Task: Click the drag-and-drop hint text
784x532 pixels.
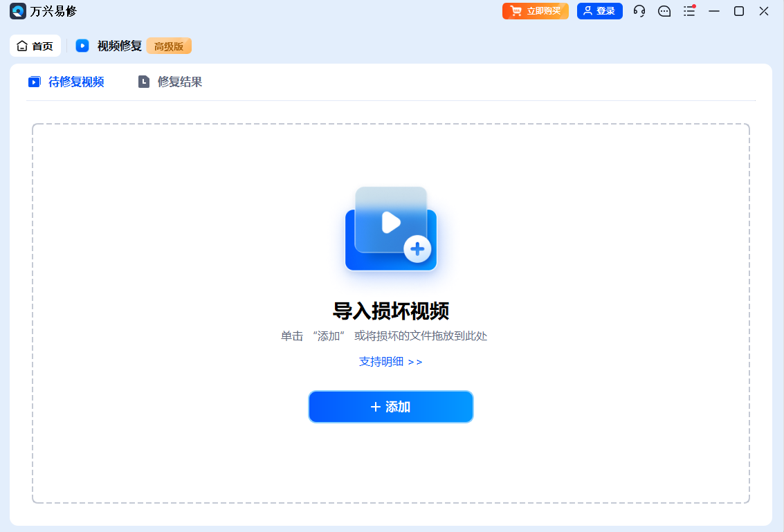Action: 384,336
